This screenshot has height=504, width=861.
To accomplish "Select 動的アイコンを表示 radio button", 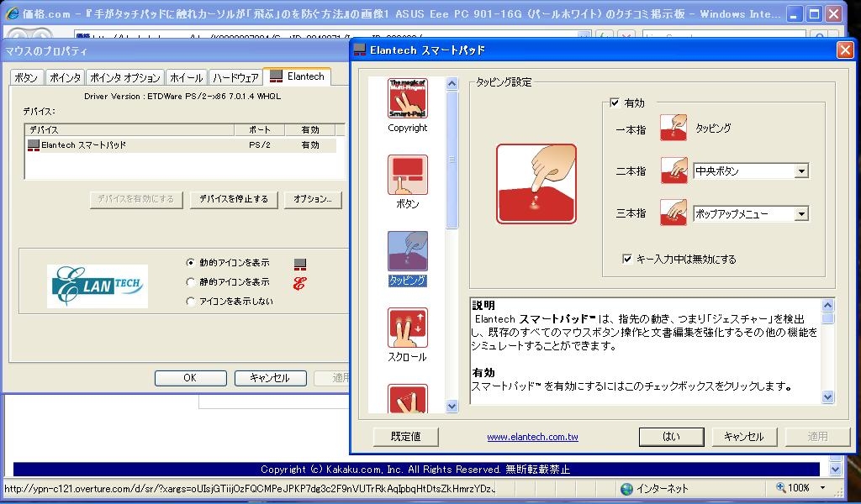I will (190, 263).
